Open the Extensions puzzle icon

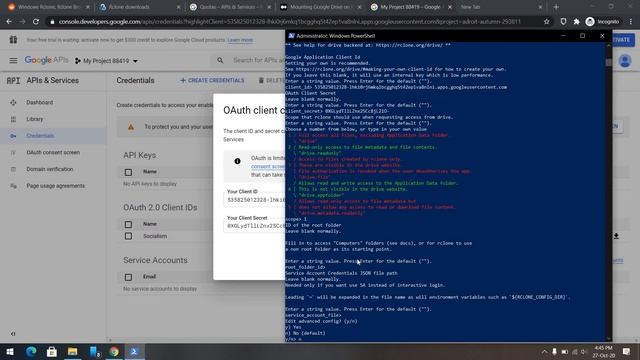click(x=576, y=22)
